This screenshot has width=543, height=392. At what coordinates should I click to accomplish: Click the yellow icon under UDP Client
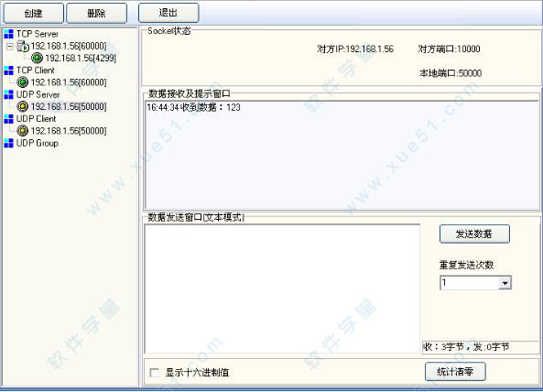23,131
